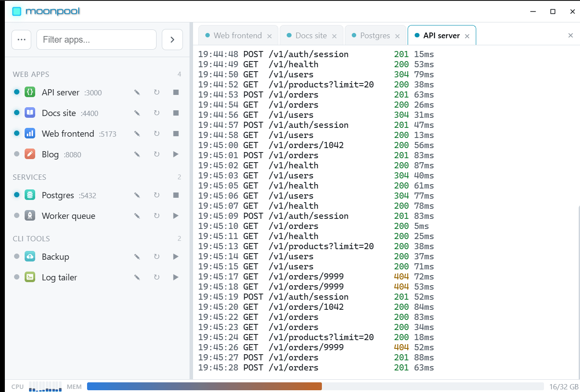This screenshot has height=392, width=580.
Task: Select the Worker queue row
Action: pos(97,216)
